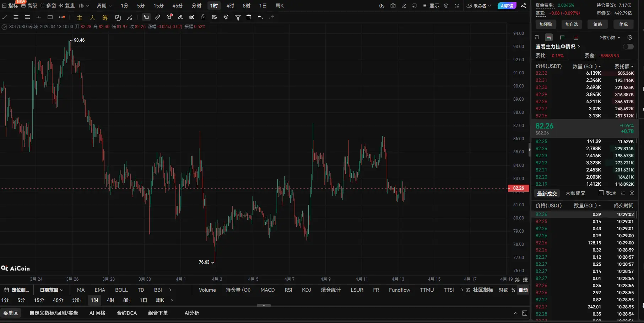Click the magnifier zoom tool
644x323 pixels.
tap(169, 17)
